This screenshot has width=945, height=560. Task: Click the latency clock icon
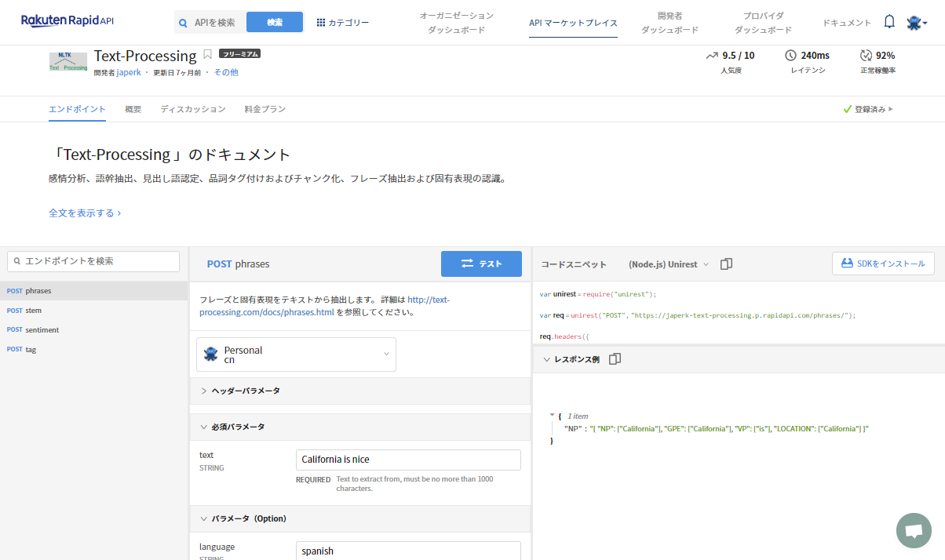(x=791, y=55)
